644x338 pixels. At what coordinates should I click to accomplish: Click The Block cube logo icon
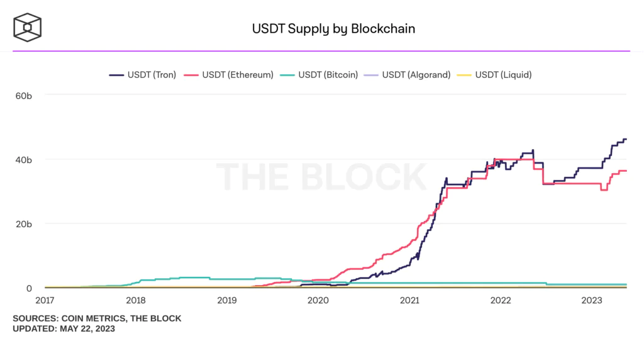coord(28,28)
